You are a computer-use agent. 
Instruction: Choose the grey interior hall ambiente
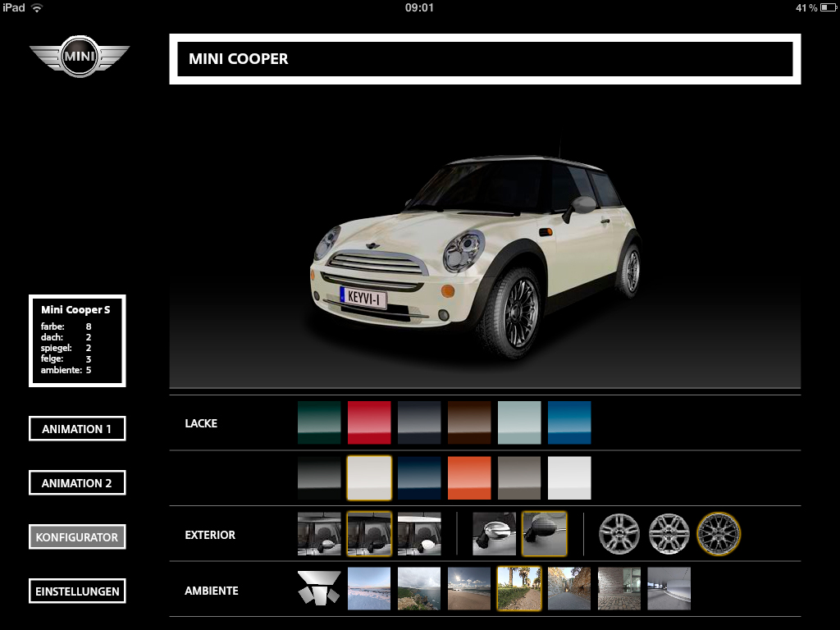click(x=669, y=589)
